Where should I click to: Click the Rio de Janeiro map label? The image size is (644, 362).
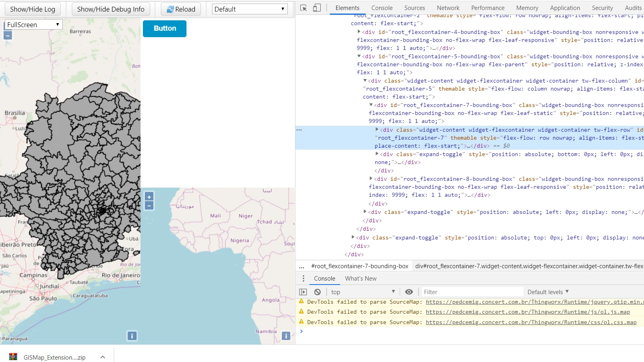click(121, 275)
